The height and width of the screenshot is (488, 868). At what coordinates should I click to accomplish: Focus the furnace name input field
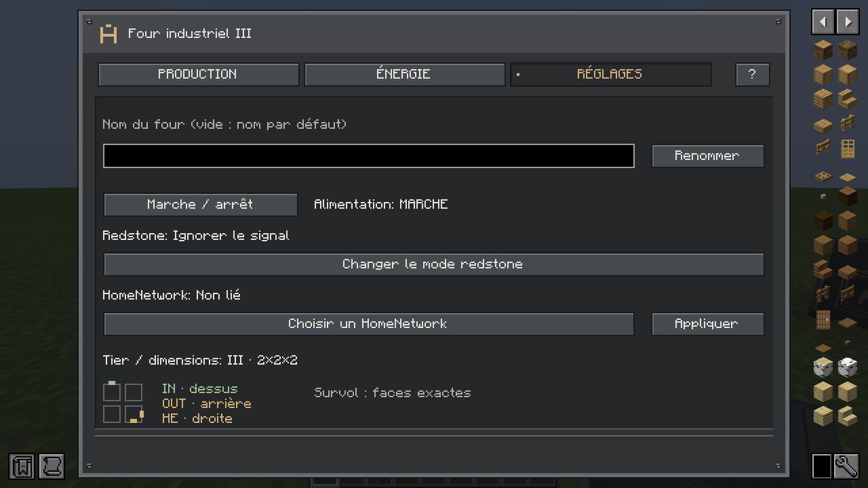click(x=368, y=156)
